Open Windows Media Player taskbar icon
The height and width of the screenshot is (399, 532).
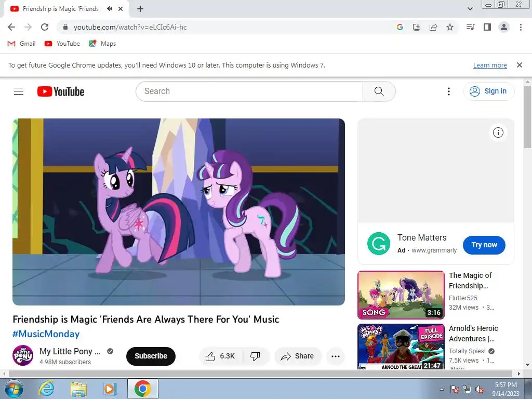point(110,389)
